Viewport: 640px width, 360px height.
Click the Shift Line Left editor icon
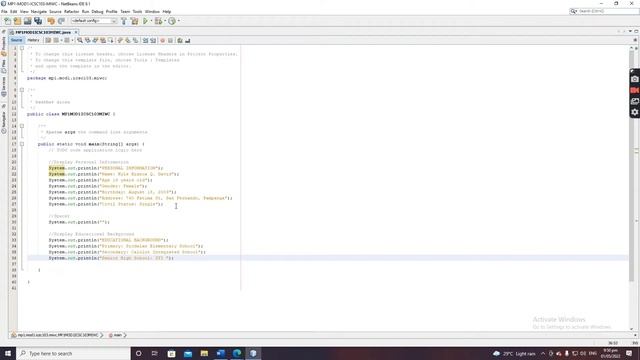145,40
